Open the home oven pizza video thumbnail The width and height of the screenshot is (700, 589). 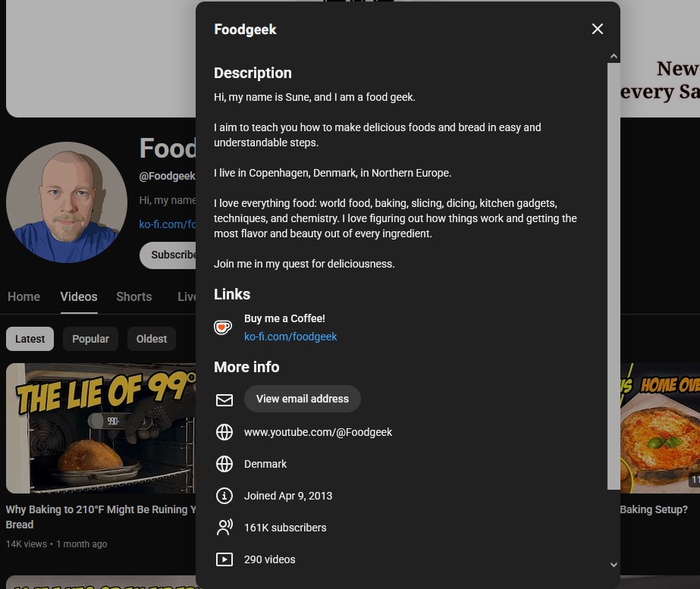point(661,428)
